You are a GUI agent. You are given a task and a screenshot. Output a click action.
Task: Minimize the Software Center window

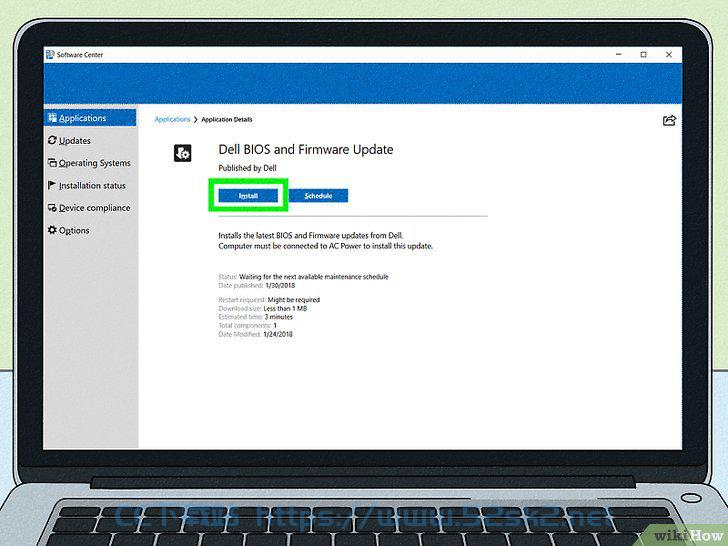coord(618,55)
